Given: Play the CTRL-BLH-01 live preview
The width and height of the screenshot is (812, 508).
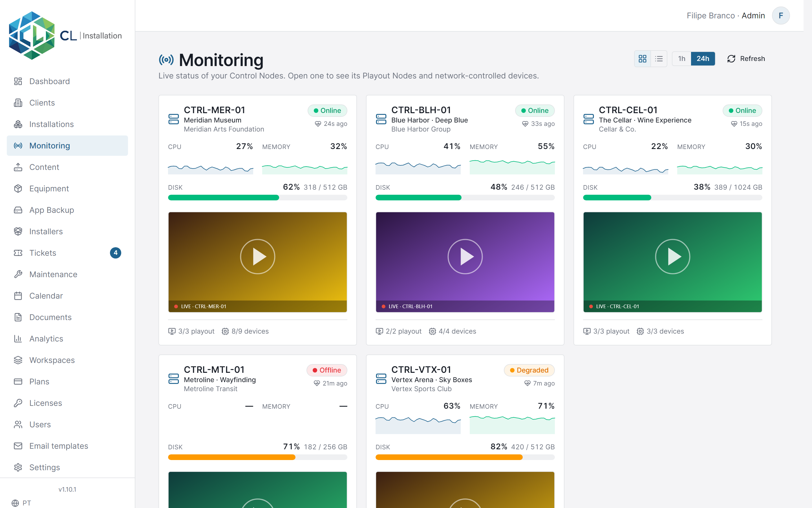Looking at the screenshot, I should [x=465, y=257].
